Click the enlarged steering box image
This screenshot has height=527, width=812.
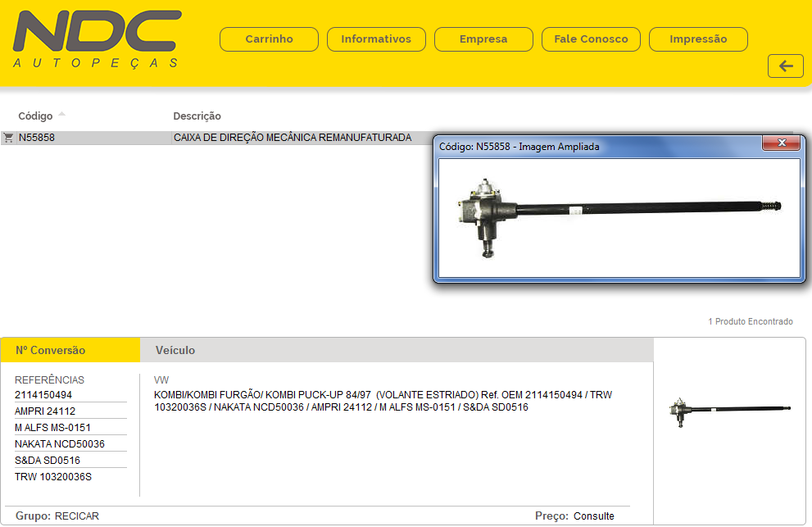619,216
